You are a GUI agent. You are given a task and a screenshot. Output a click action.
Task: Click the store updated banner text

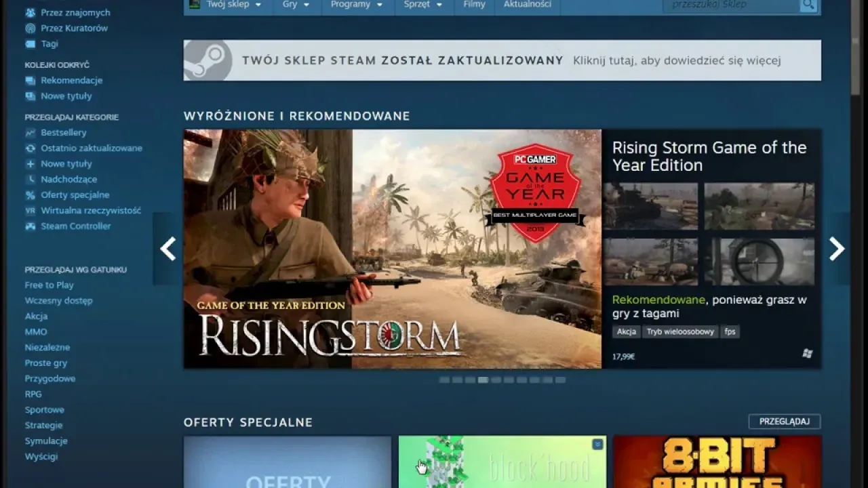(511, 60)
